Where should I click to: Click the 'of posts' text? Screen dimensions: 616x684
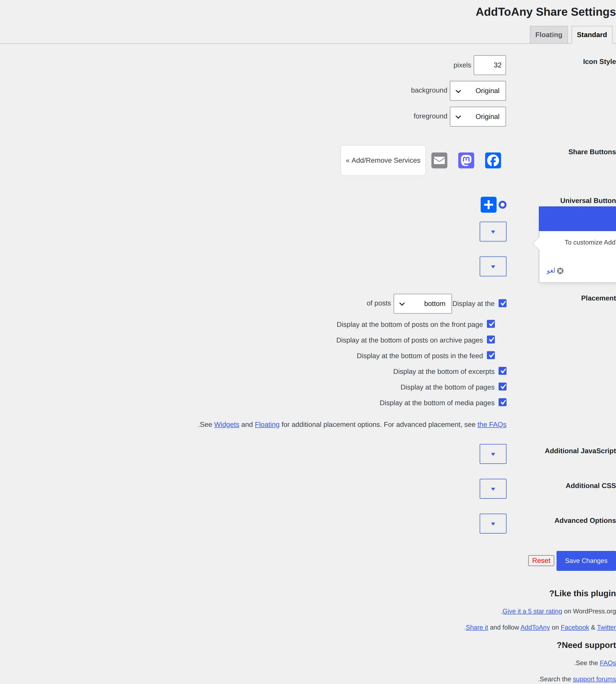[x=378, y=303]
